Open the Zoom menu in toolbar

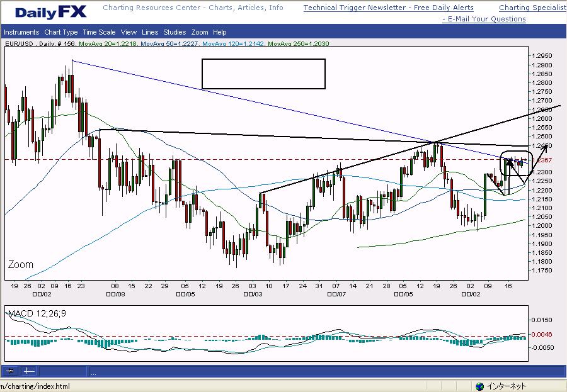[200, 32]
